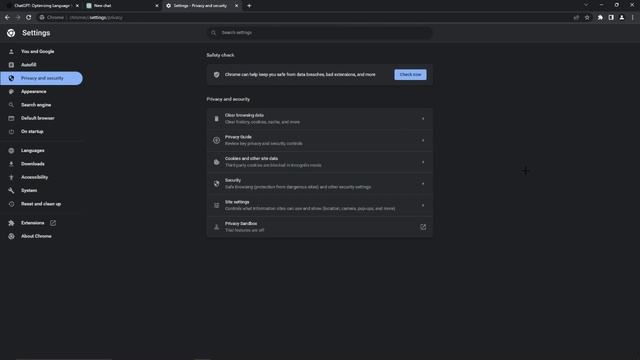
Task: Click the back navigation arrow
Action: point(7,18)
